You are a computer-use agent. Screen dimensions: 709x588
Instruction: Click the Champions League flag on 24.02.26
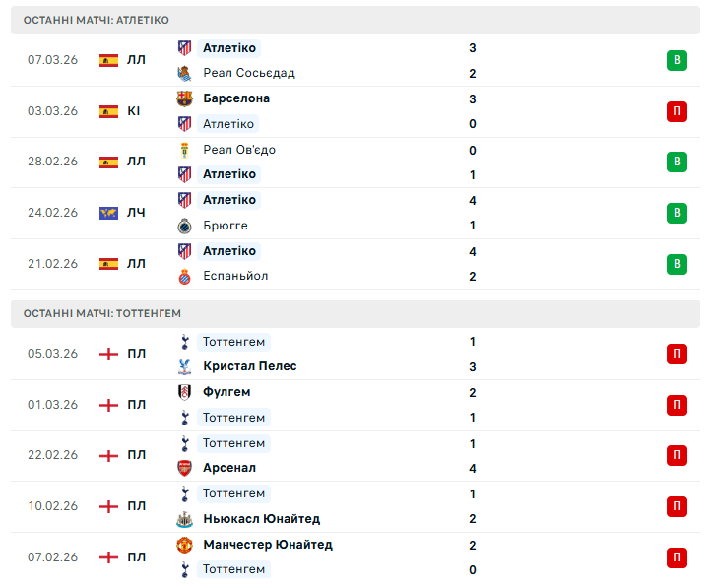(108, 213)
